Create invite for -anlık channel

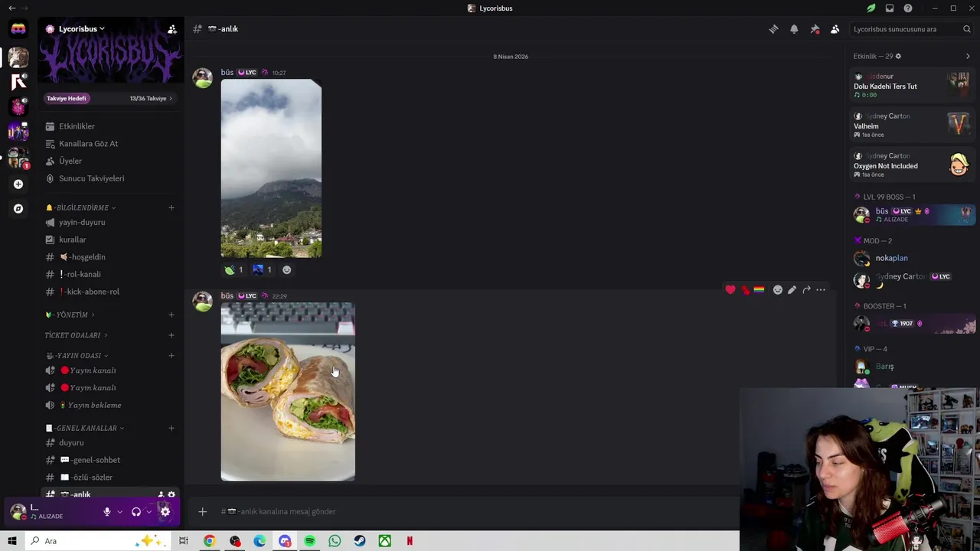[161, 494]
